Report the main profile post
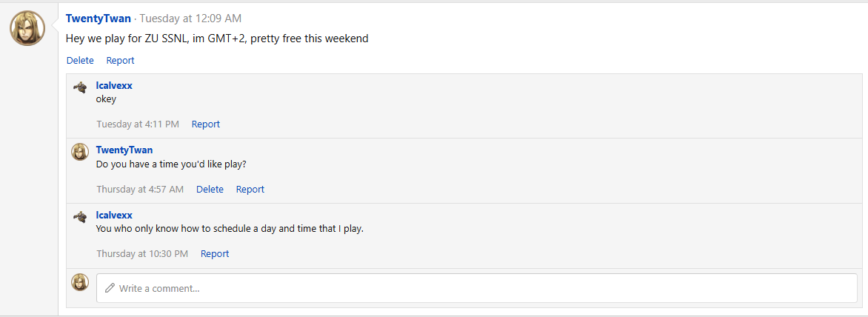The image size is (868, 317). pos(120,60)
